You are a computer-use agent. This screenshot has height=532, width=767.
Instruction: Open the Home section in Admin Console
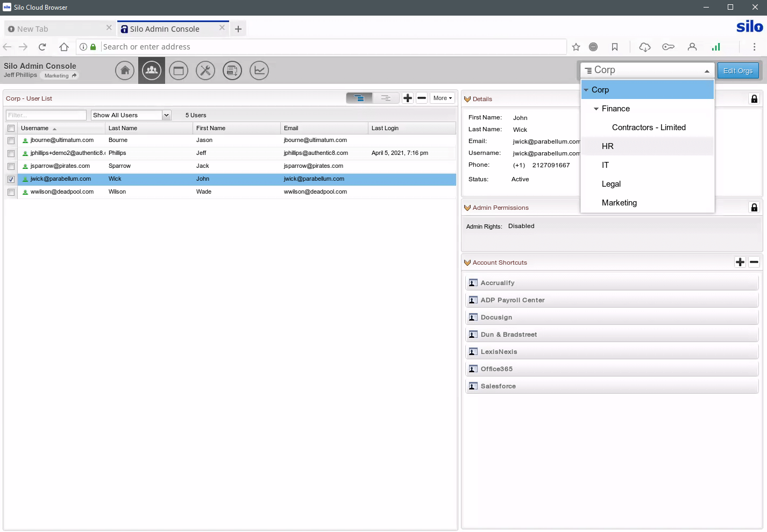point(125,70)
